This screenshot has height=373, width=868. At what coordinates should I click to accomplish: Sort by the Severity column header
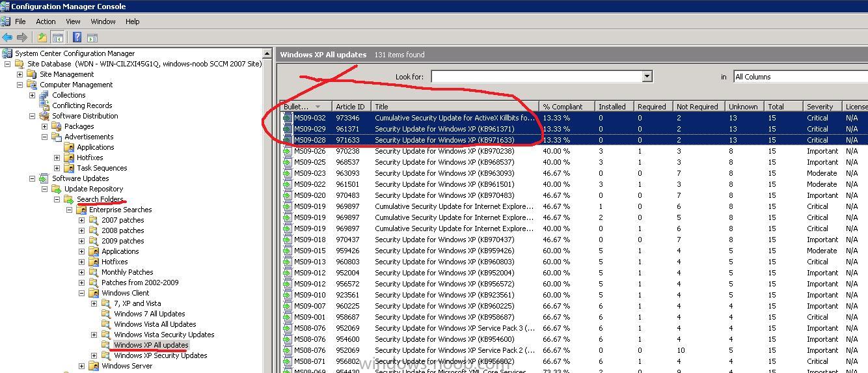pos(822,107)
